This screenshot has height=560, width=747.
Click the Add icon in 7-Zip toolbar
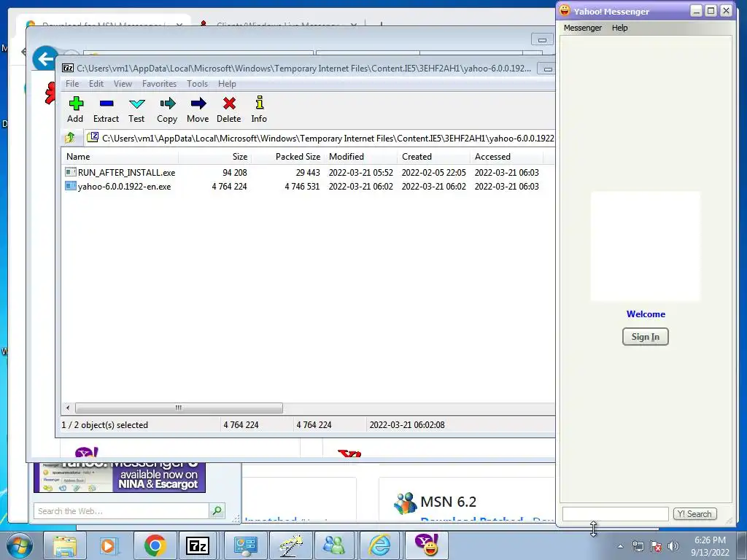pyautogui.click(x=75, y=109)
